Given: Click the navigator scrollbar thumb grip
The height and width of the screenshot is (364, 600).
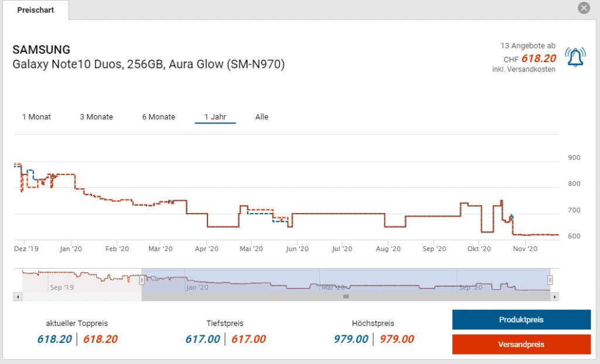Looking at the screenshot, I should (346, 297).
